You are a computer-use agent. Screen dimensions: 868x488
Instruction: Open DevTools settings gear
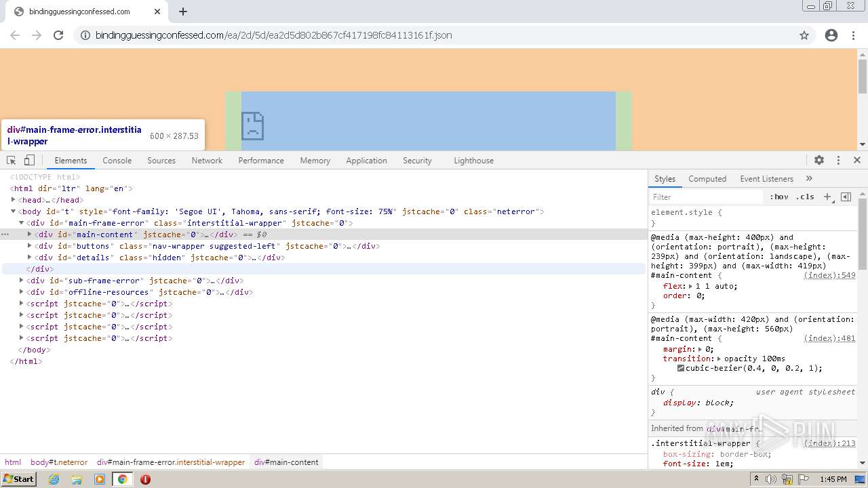point(819,161)
